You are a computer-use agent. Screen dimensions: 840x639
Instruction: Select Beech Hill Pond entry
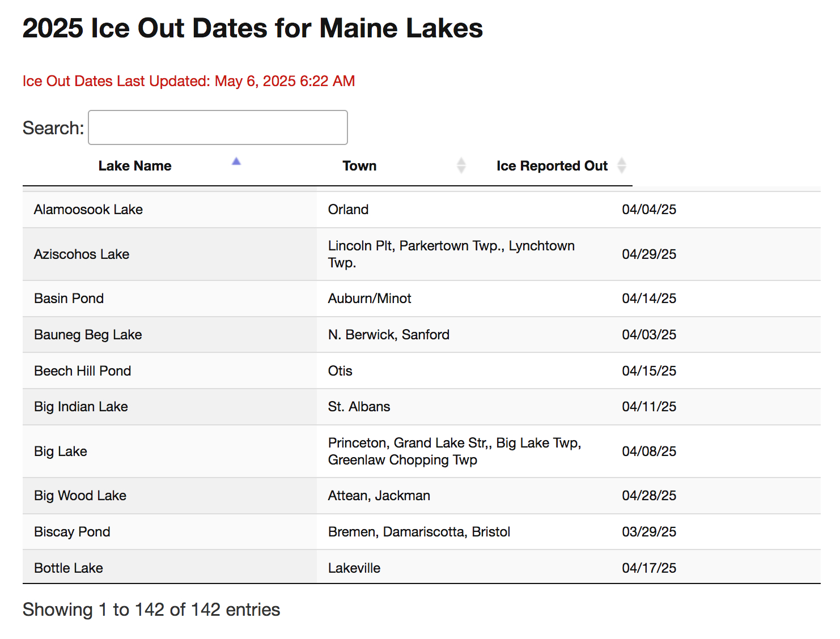83,371
